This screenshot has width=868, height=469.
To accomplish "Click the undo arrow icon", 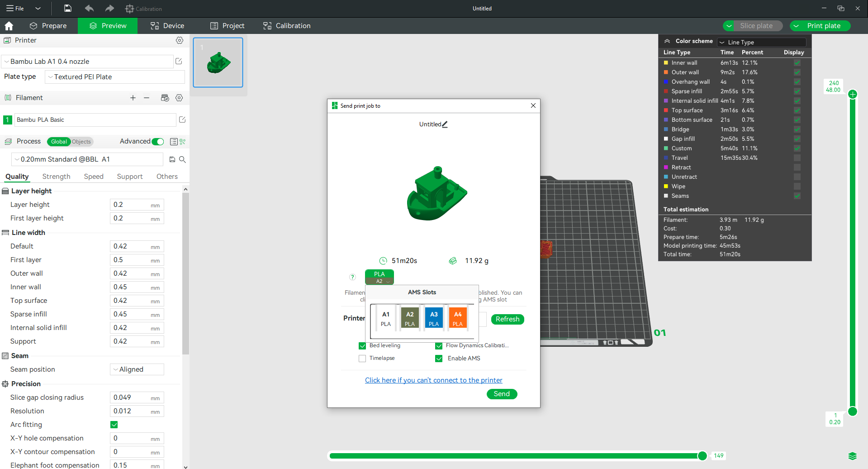I will (89, 8).
